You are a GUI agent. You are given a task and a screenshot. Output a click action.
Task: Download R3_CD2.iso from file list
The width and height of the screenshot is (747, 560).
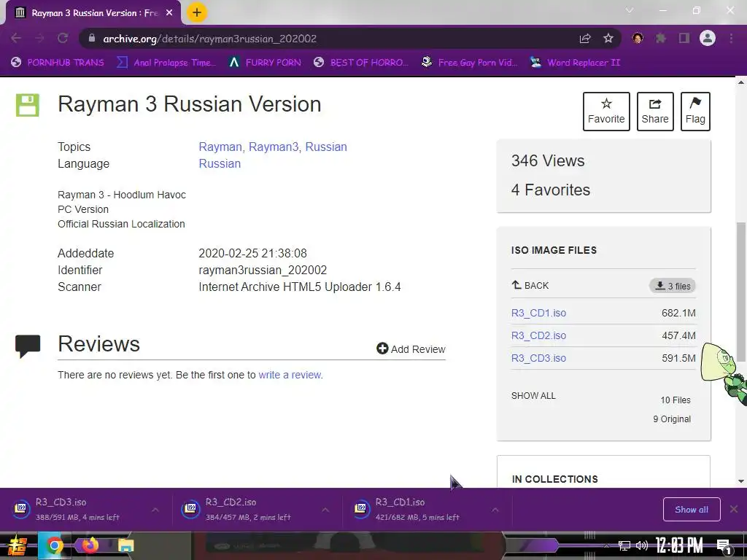539,335
